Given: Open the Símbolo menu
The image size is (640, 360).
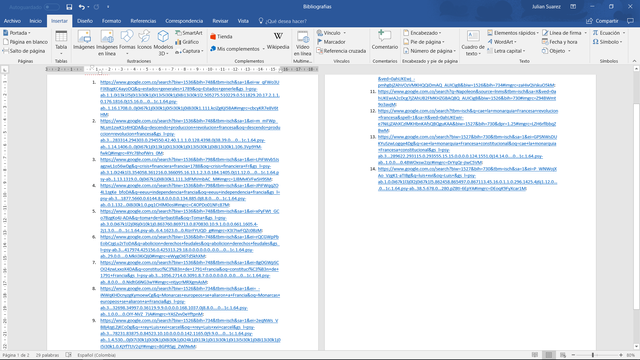Looking at the screenshot, I should point(608,42).
